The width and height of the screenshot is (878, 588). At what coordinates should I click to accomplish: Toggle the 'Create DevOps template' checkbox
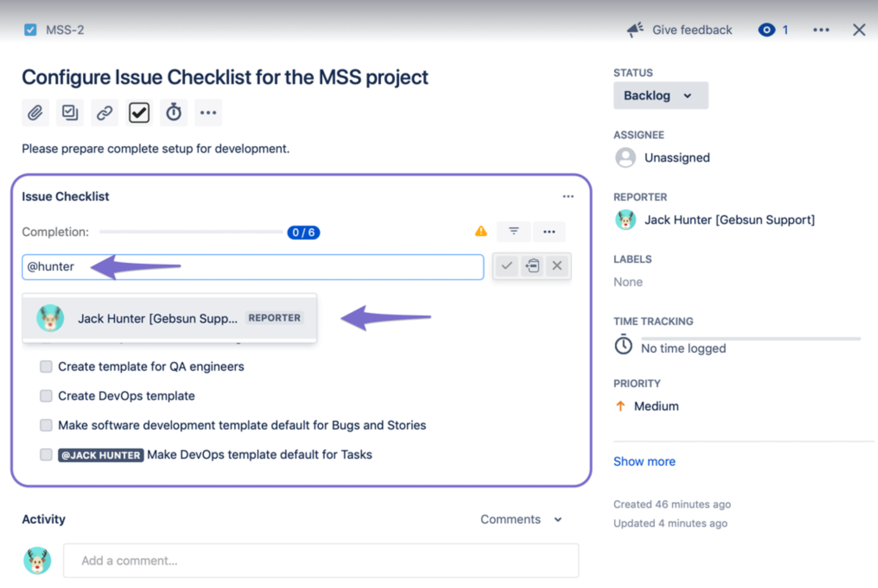coord(47,394)
